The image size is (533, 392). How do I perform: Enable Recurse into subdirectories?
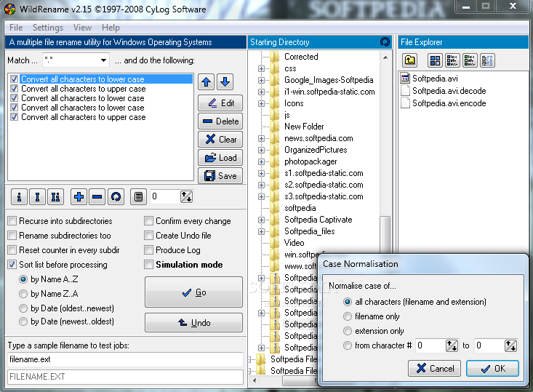click(12, 221)
